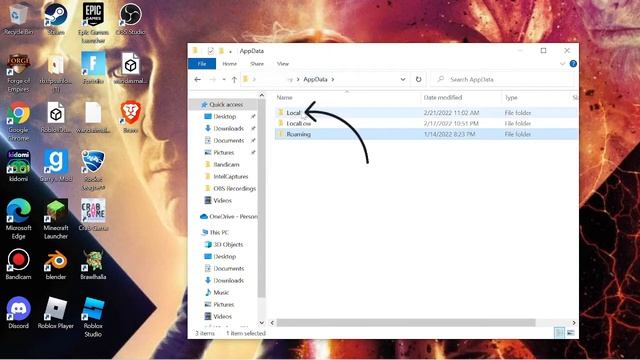Viewport: 640px width, 360px height.
Task: Open kidomi desktop shortcut
Action: click(x=18, y=166)
